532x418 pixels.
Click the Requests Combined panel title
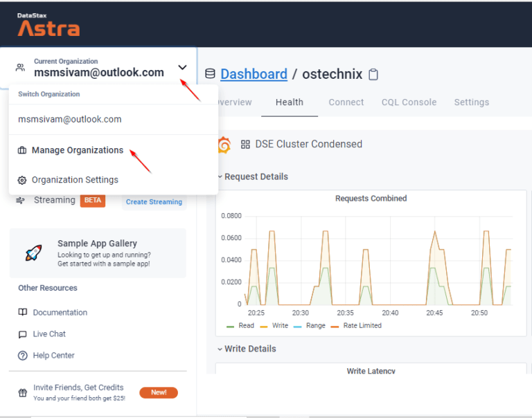pyautogui.click(x=371, y=199)
